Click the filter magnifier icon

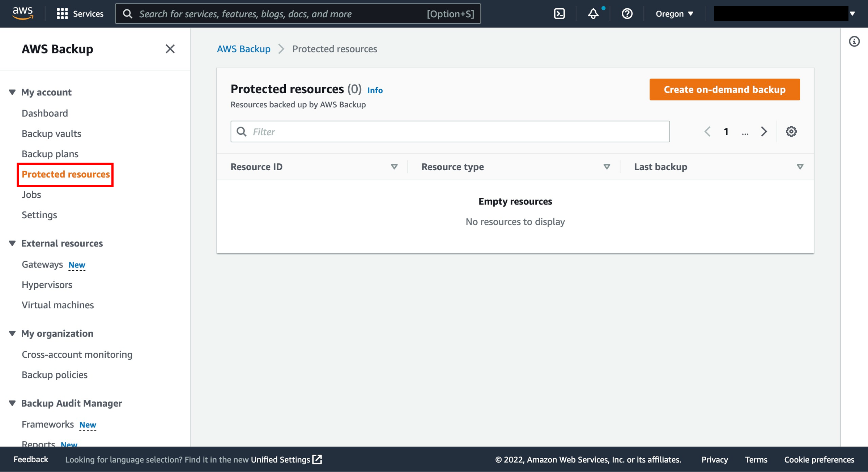242,132
